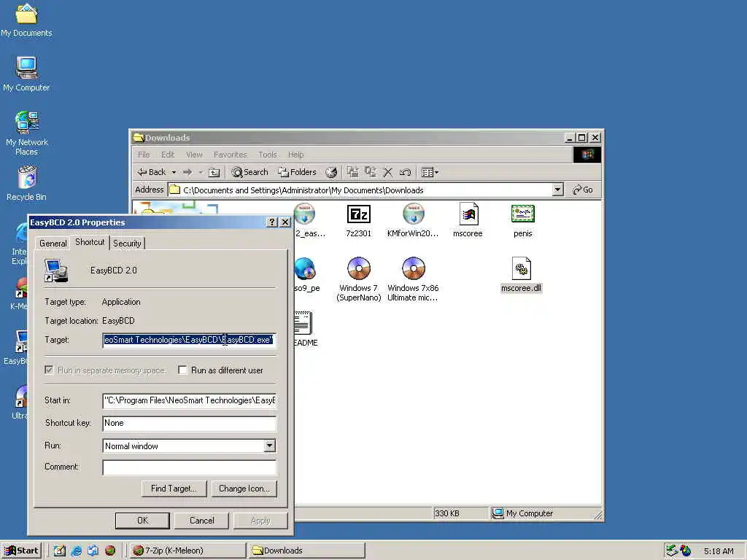
Task: Switch to the Security tab
Action: click(127, 244)
